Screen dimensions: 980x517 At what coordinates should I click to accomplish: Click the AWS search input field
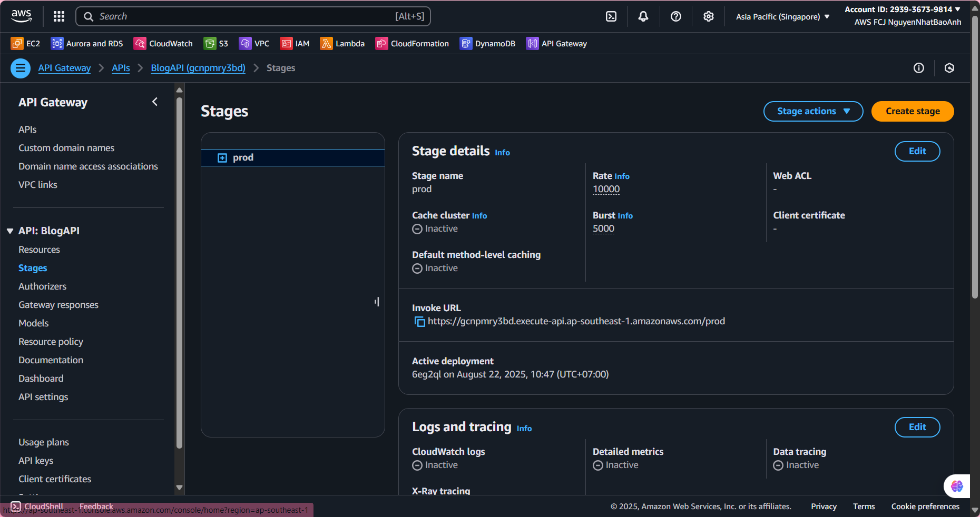(x=253, y=16)
